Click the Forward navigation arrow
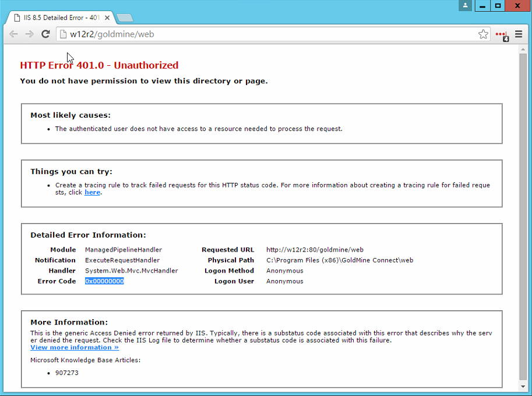 coord(29,34)
